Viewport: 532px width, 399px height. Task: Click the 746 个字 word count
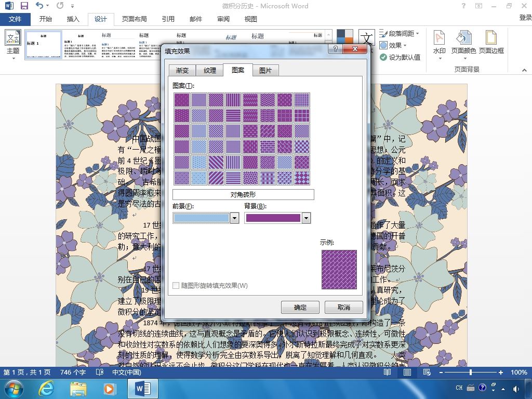pyautogui.click(x=73, y=372)
